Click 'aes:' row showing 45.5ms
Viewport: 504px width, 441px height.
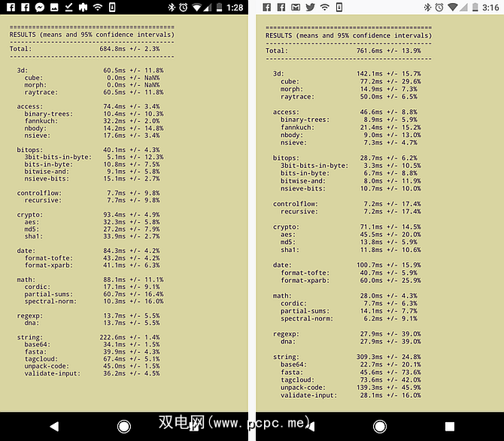[x=351, y=235]
